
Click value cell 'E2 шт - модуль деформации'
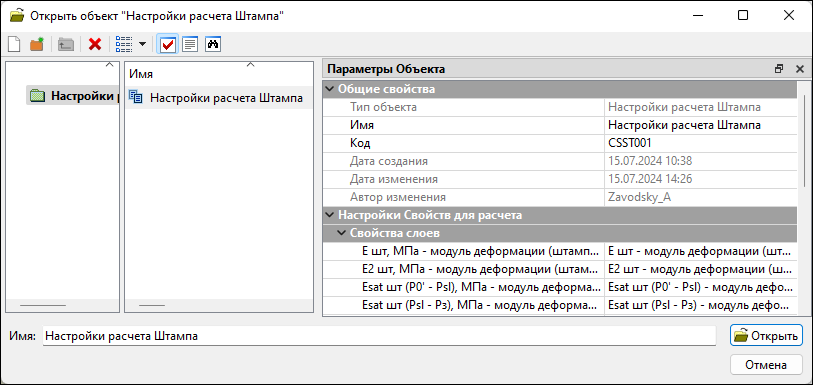click(700, 269)
